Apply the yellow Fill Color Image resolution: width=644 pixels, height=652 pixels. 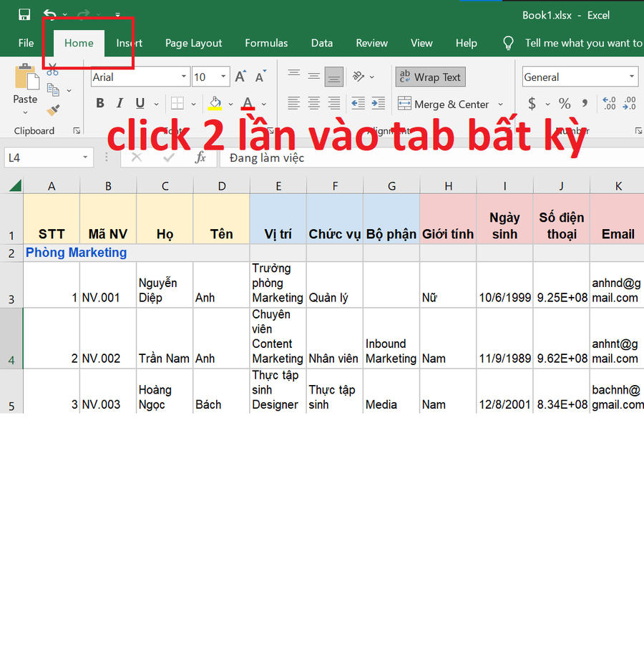[x=215, y=104]
